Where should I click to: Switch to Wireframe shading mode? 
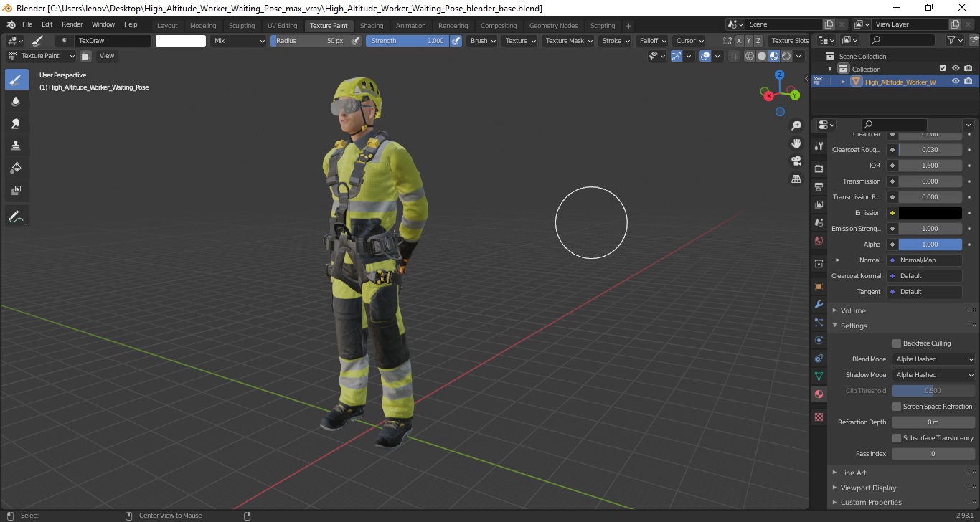pos(750,56)
